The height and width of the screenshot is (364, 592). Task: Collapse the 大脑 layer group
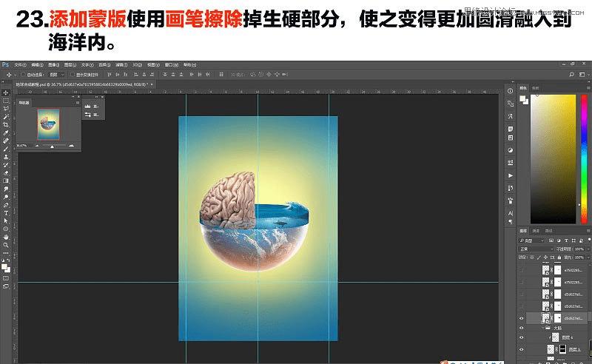543,328
